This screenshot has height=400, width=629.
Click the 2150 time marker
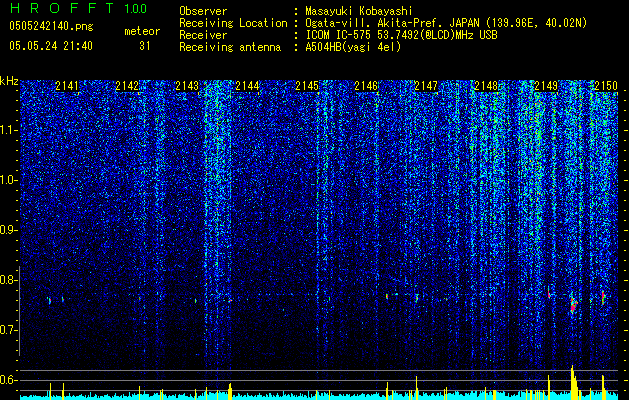pyautogui.click(x=606, y=86)
